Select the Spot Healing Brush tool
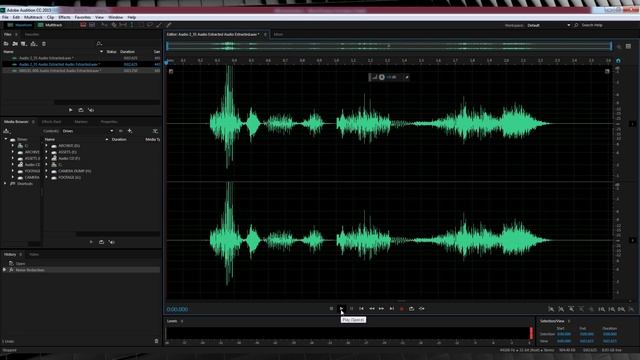This screenshot has height=360, width=640. point(169,25)
